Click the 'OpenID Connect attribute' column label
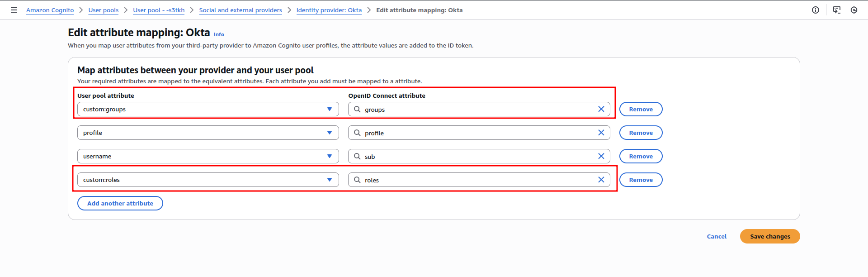Image resolution: width=868 pixels, height=277 pixels. [x=387, y=96]
